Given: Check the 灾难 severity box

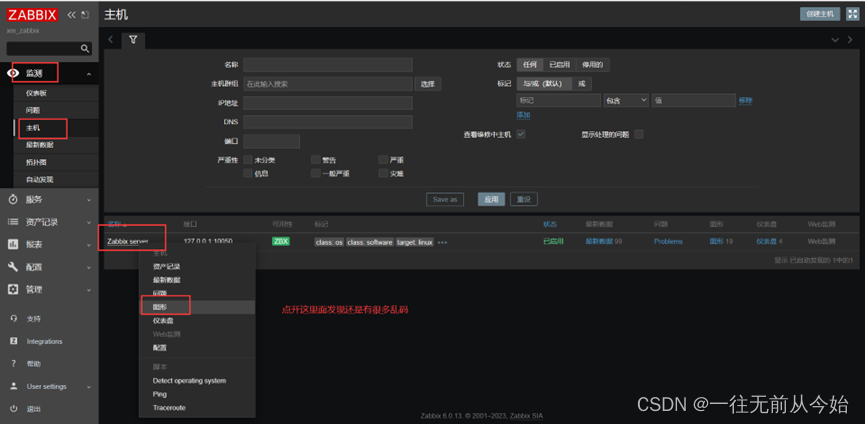Looking at the screenshot, I should [x=383, y=174].
